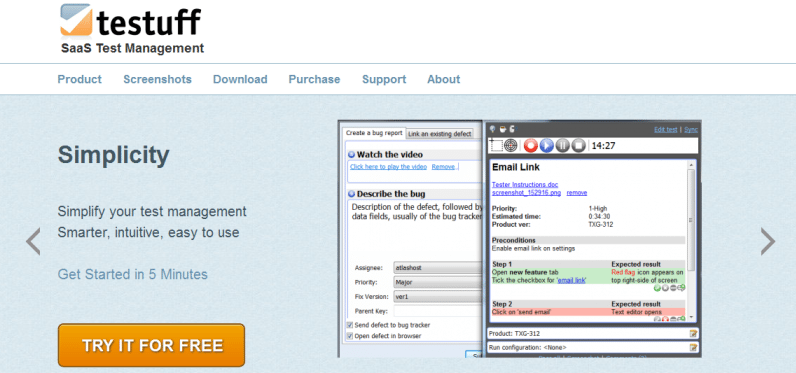Click the blue bullet beside Watch the video
796x373 pixels.
click(351, 155)
